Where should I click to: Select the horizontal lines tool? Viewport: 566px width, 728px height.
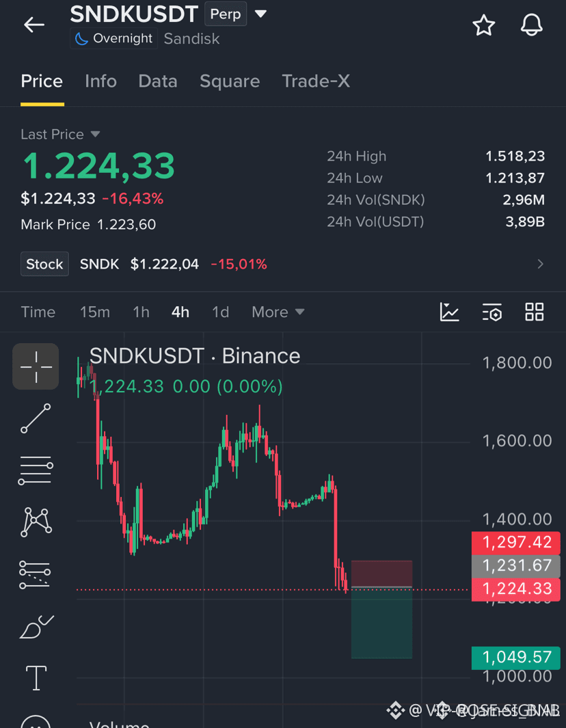(x=36, y=470)
